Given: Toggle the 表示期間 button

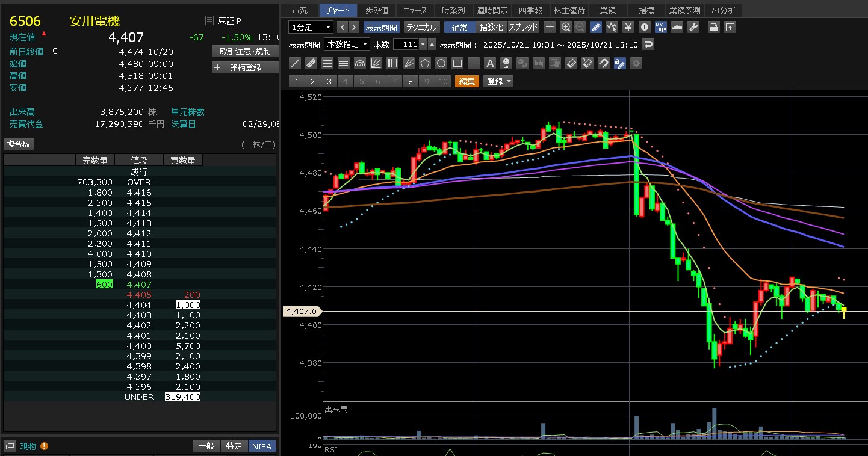Looking at the screenshot, I should pyautogui.click(x=381, y=27).
